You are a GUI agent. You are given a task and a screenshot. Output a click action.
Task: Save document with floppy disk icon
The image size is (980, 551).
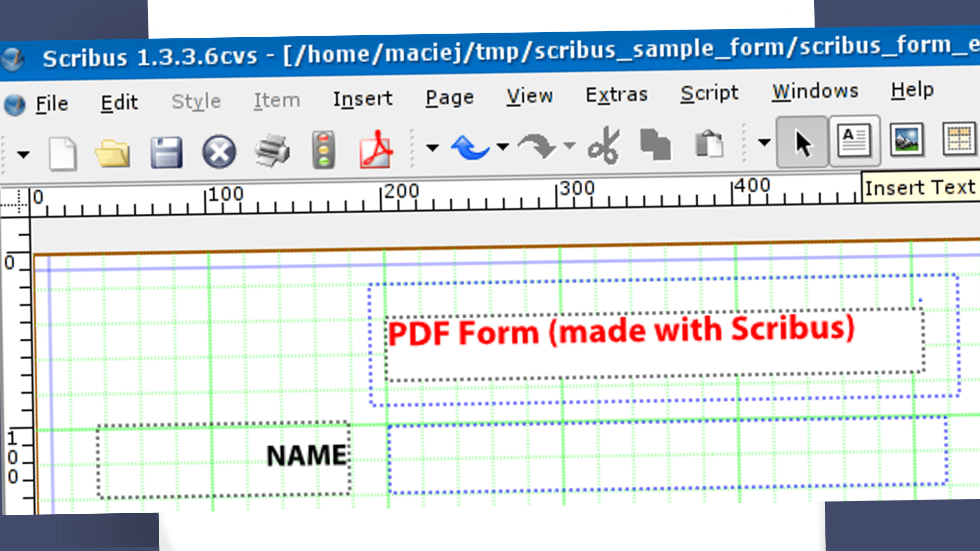[166, 153]
